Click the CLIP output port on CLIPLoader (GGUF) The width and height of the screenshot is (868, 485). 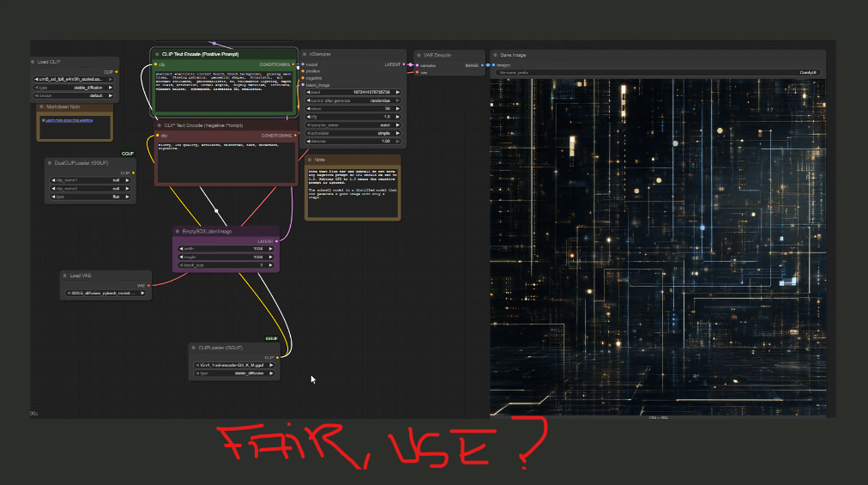(x=278, y=357)
